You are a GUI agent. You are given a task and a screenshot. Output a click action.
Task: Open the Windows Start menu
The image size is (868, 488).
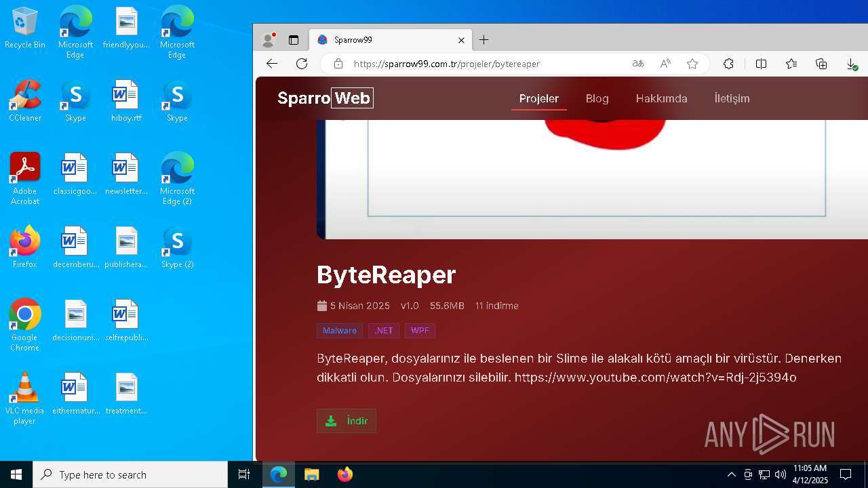(16, 474)
